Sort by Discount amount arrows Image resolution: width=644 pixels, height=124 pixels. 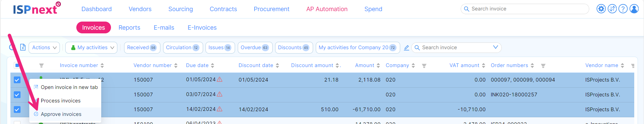point(337,65)
